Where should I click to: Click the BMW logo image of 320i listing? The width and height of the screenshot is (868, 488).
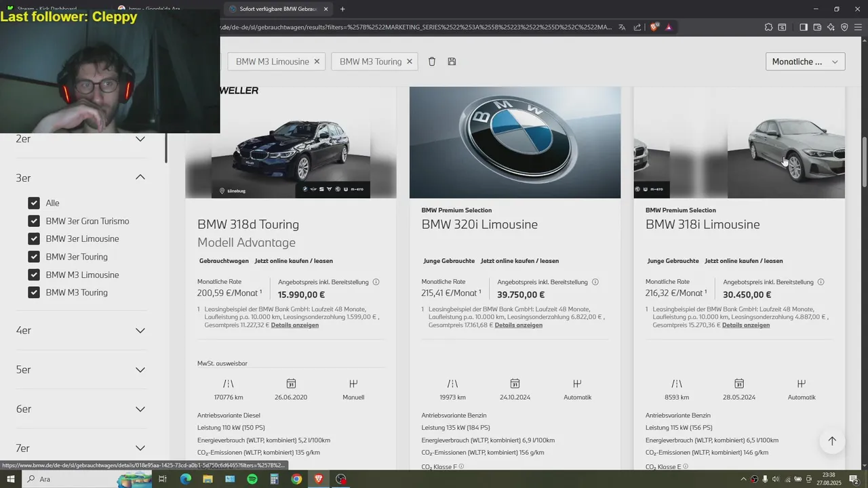click(515, 142)
